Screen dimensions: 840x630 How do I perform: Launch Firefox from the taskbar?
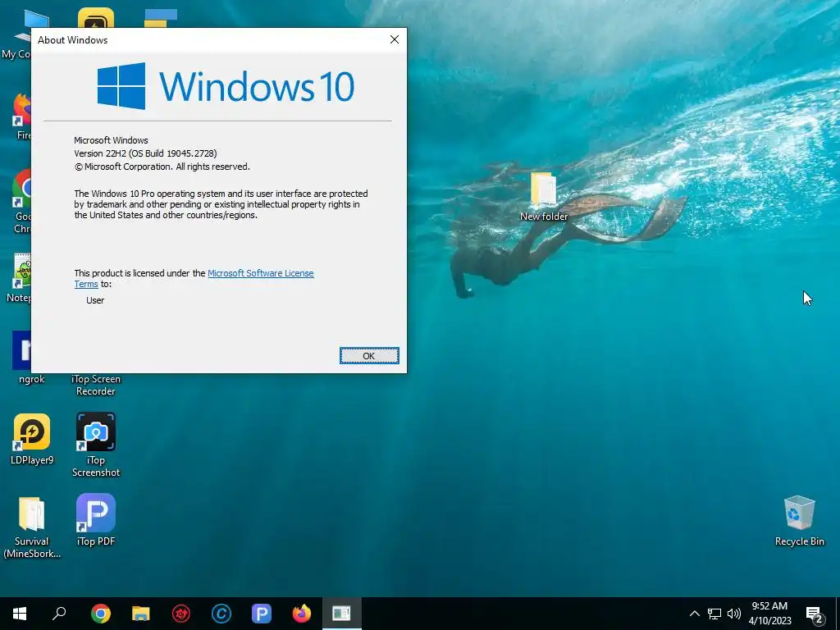click(x=302, y=614)
